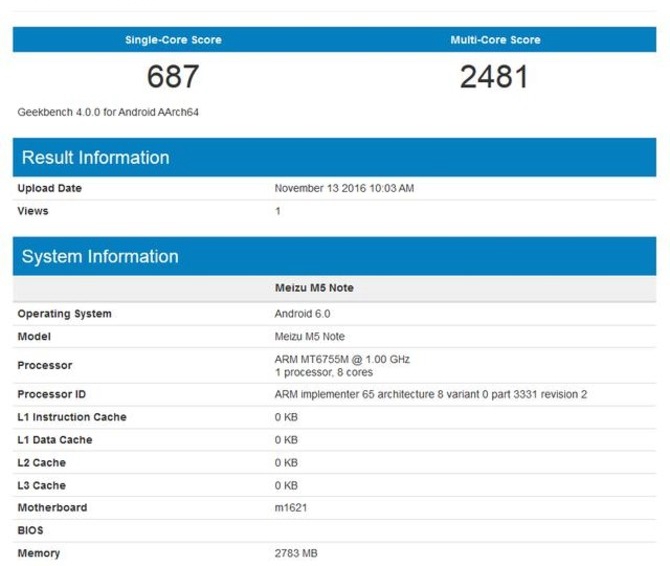Click the Multi-Core Score header
Screen dimensions: 670x566
495,40
